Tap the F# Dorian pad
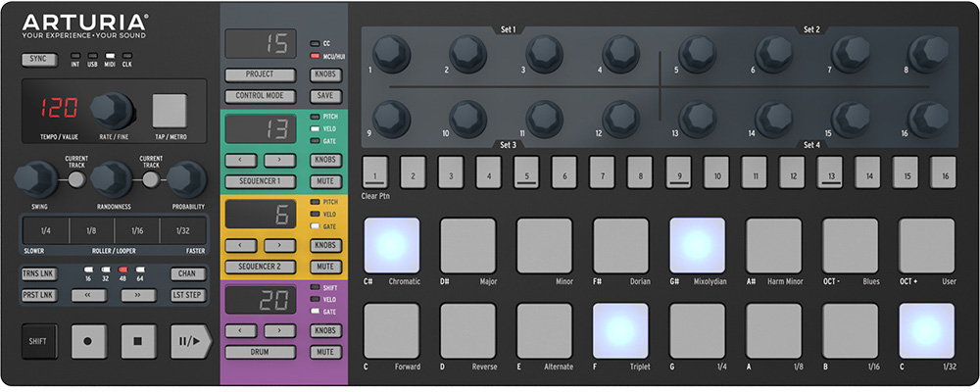 tap(621, 246)
